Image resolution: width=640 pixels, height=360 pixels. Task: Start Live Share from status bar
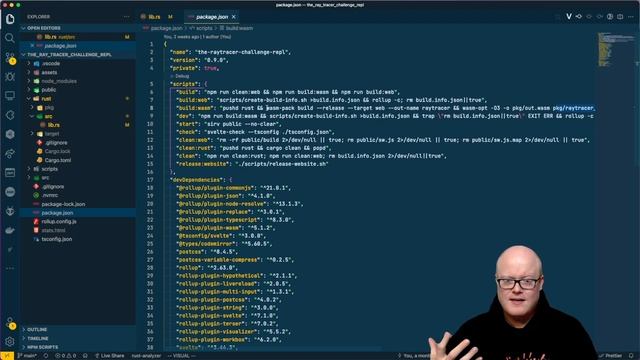click(109, 356)
